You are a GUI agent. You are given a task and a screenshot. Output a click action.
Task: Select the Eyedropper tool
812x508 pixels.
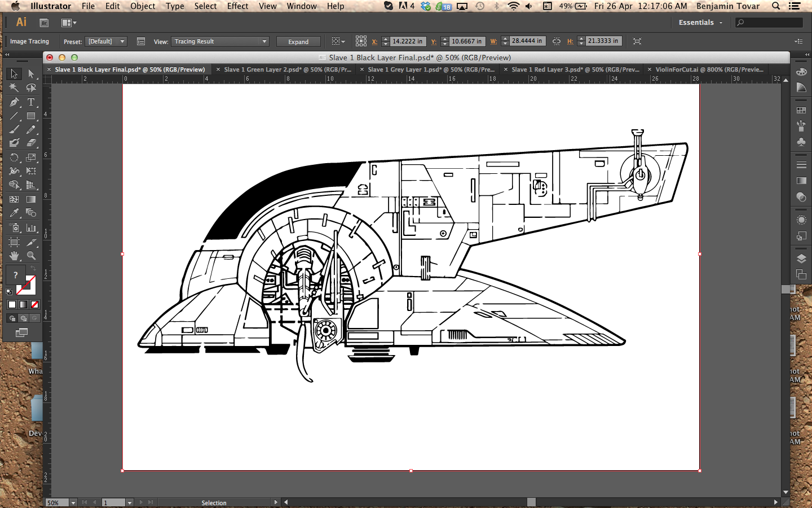(14, 213)
